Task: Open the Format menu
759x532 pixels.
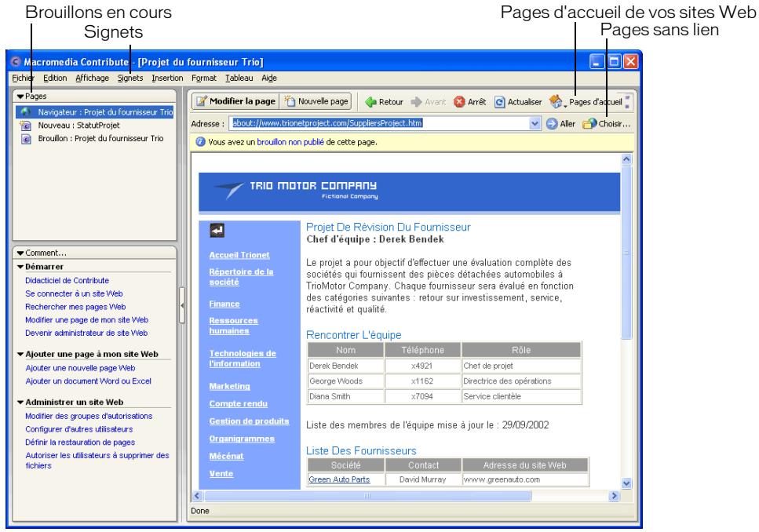Action: [x=204, y=78]
